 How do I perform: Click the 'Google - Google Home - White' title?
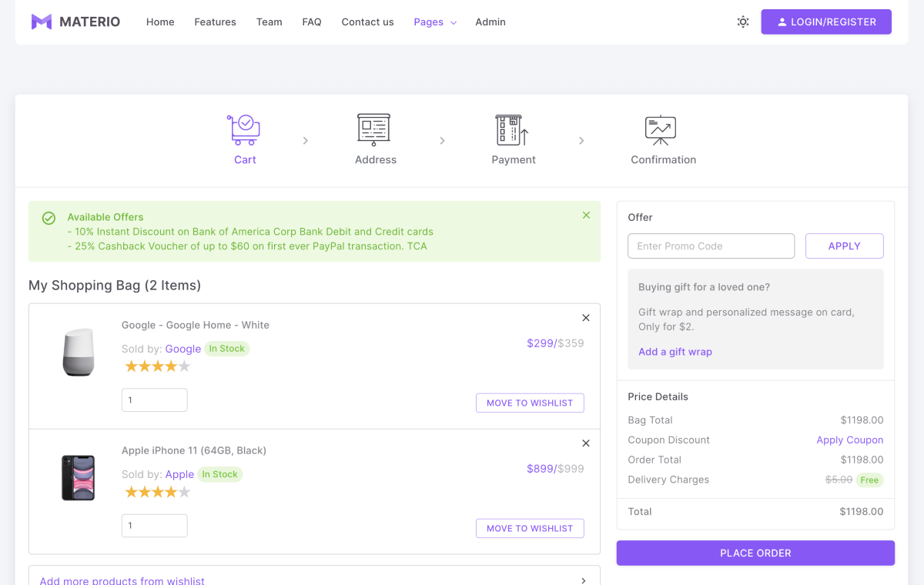click(x=196, y=325)
